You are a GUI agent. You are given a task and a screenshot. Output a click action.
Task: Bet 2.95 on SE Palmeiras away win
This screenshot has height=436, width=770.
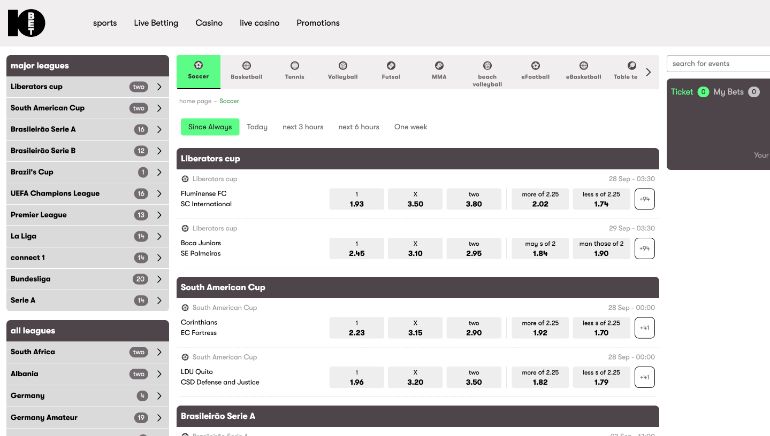[474, 248]
